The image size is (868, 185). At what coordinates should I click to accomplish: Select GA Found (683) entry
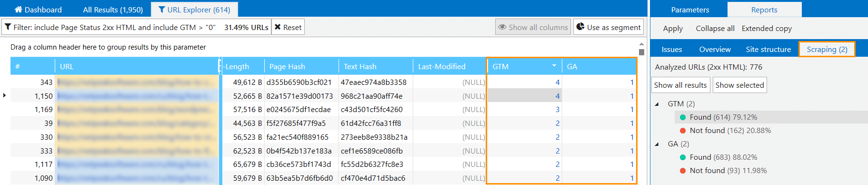[723, 157]
